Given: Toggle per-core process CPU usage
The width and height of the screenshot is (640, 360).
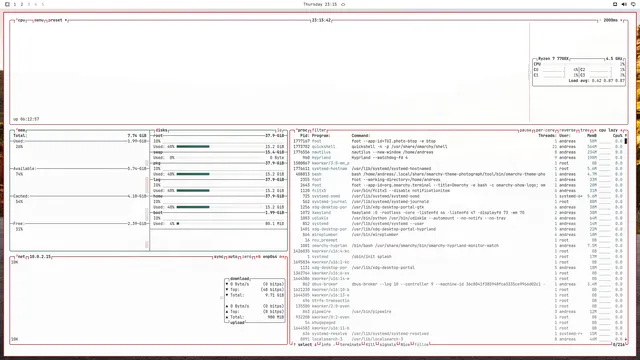Looking at the screenshot, I should pyautogui.click(x=545, y=130).
